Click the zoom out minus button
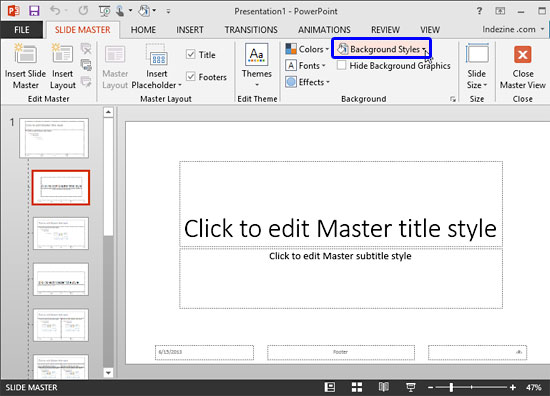This screenshot has width=550, height=396. click(x=430, y=387)
